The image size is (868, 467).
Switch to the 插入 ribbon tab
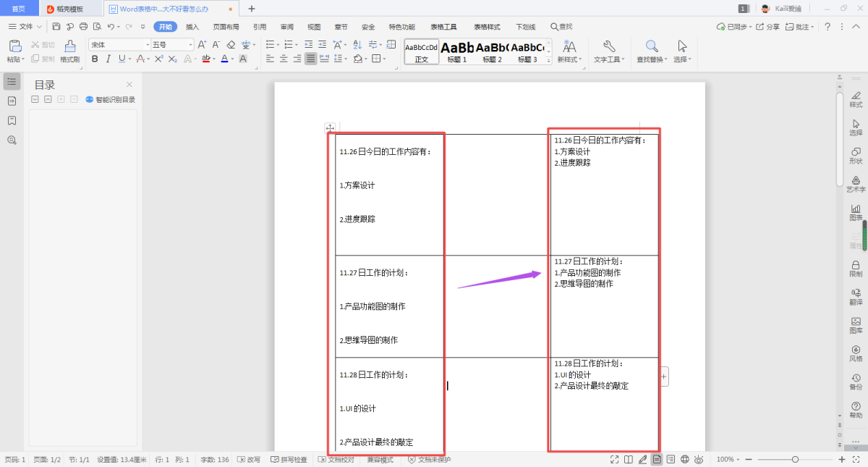(x=192, y=27)
